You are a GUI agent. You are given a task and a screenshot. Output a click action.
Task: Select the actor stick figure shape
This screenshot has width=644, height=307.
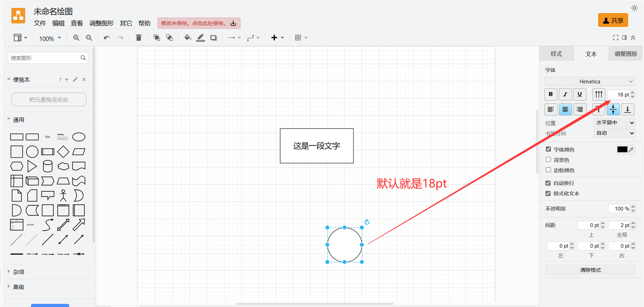coord(63,195)
